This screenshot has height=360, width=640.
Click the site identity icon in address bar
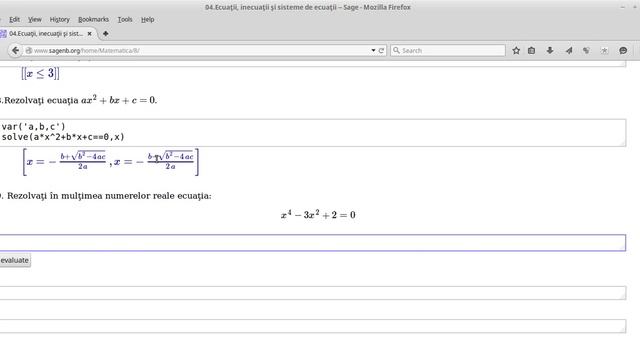pyautogui.click(x=29, y=51)
